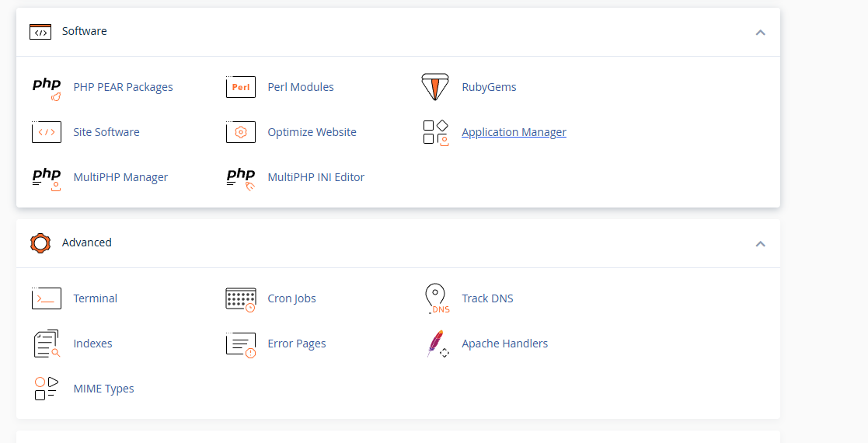Collapse the Advanced section chevron
This screenshot has height=443, width=868.
pyautogui.click(x=761, y=244)
